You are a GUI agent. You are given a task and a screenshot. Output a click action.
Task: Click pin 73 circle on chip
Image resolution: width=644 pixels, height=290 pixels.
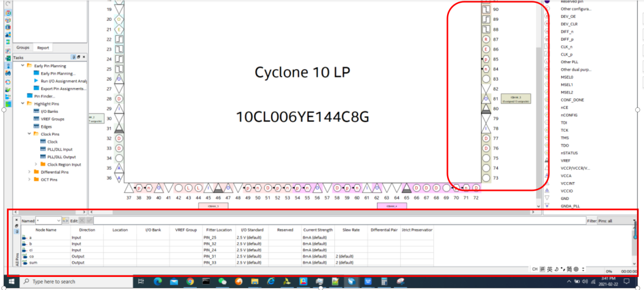pos(486,178)
